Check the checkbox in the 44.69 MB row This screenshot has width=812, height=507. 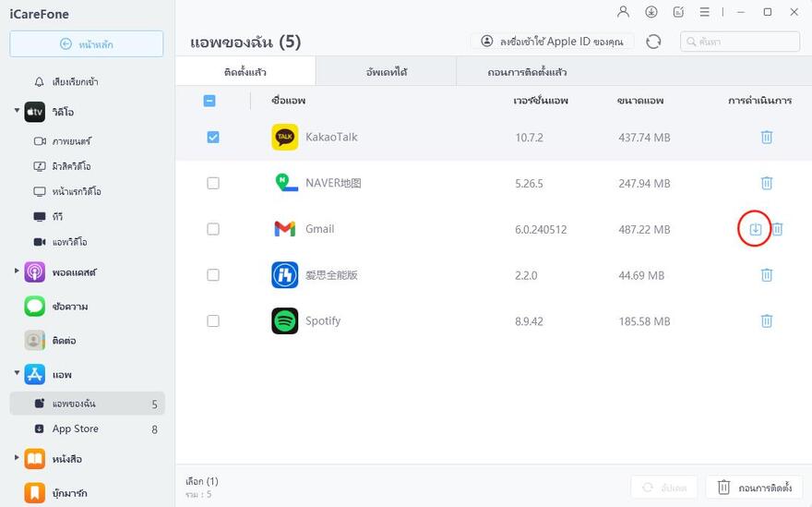click(x=213, y=275)
